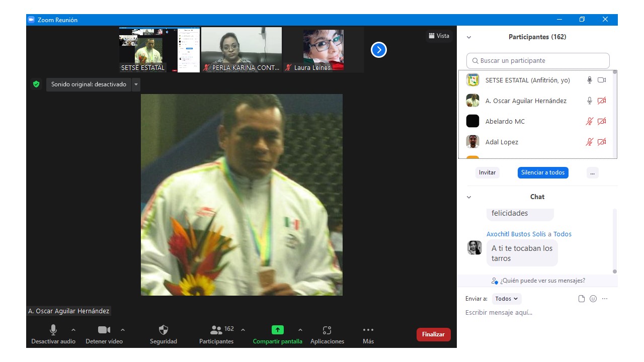Viewport: 644px width, 362px height.
Task: Open the Aplicaciones icon
Action: click(x=327, y=330)
